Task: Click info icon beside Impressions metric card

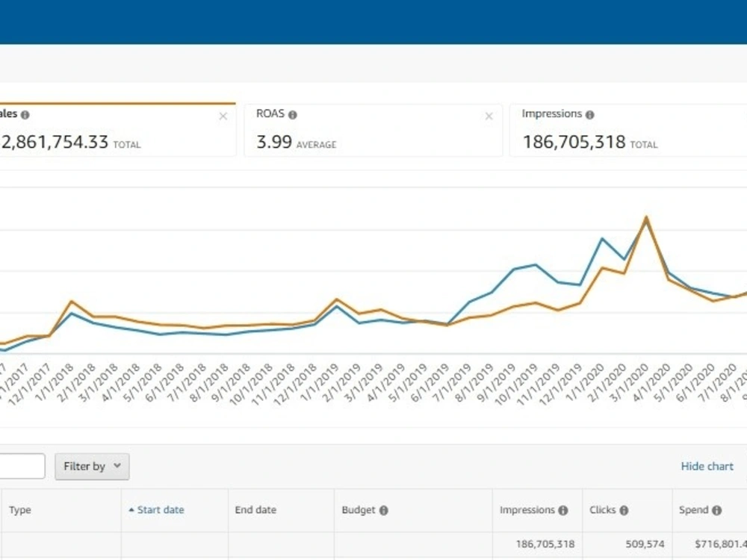Action: tap(590, 115)
